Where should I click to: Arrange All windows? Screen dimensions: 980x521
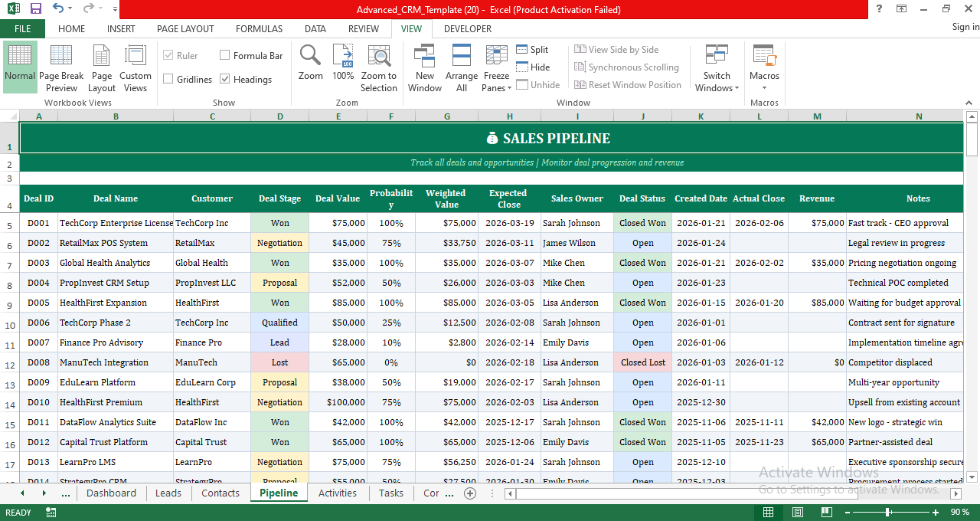point(462,67)
